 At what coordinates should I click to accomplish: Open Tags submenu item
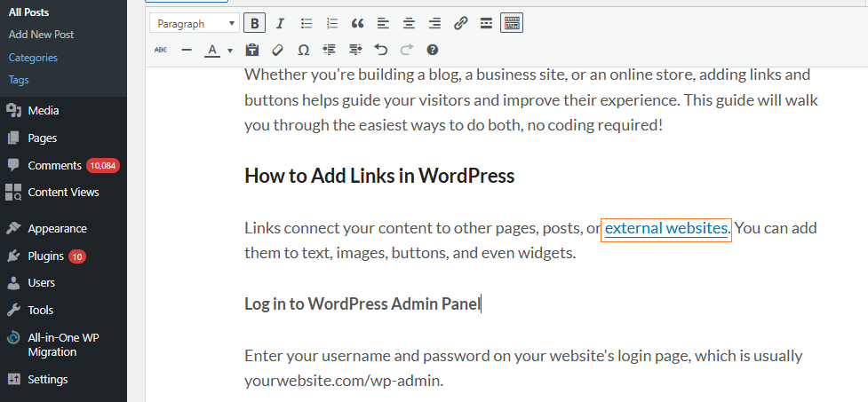tap(19, 80)
